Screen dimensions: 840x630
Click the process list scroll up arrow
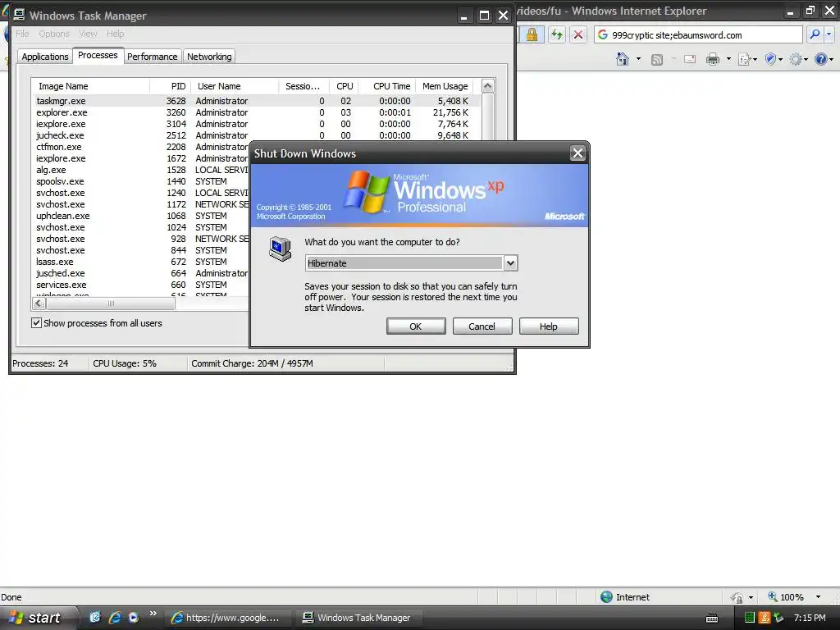[x=487, y=85]
